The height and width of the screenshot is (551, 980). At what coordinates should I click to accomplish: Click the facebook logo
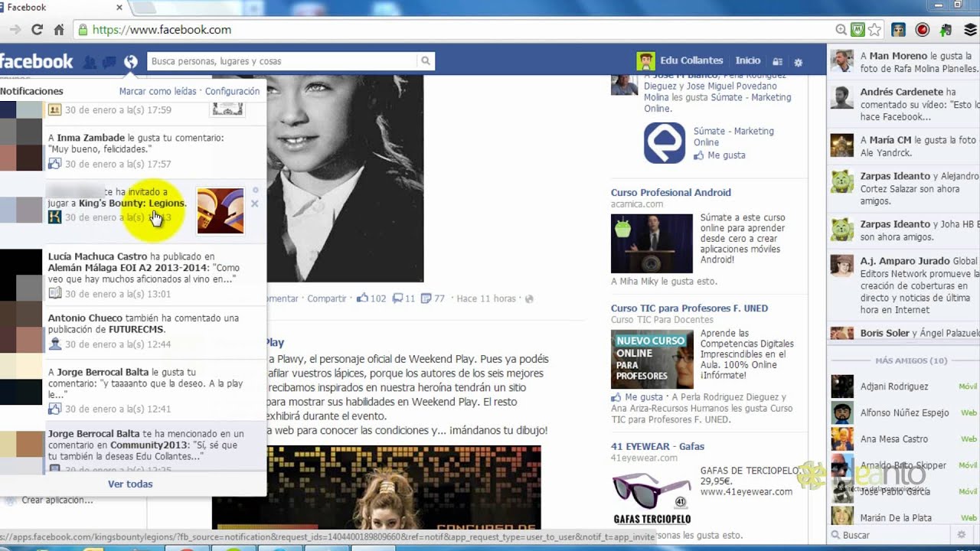[36, 61]
